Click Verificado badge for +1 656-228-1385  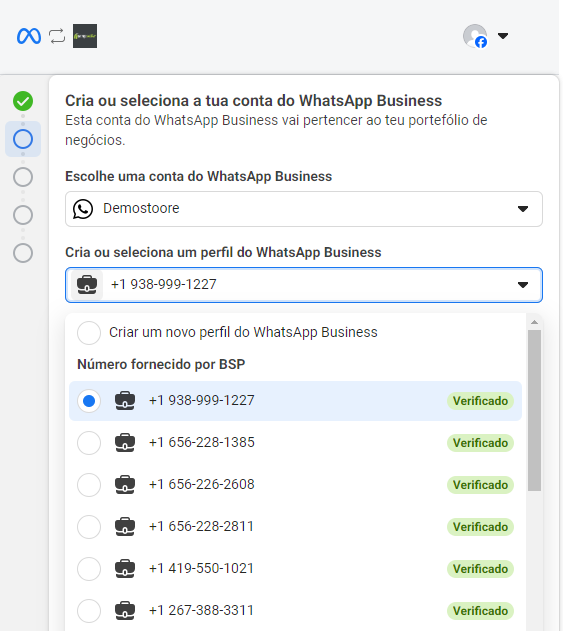(x=480, y=443)
